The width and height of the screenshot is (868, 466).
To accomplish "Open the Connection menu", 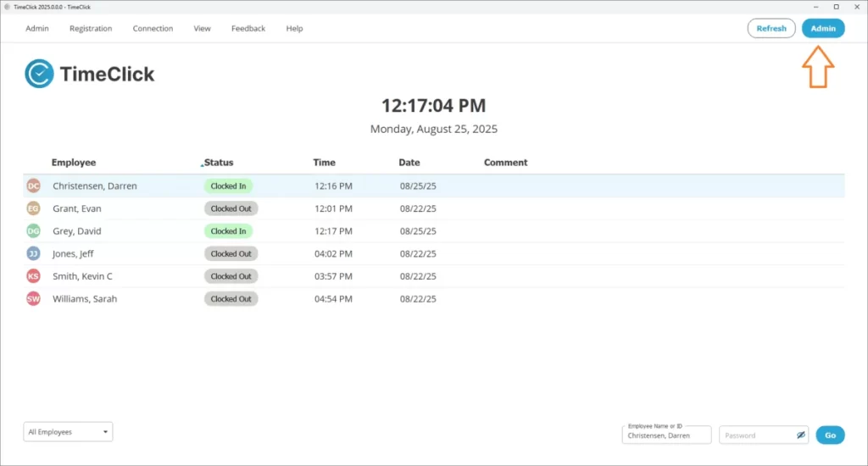I will pos(153,29).
